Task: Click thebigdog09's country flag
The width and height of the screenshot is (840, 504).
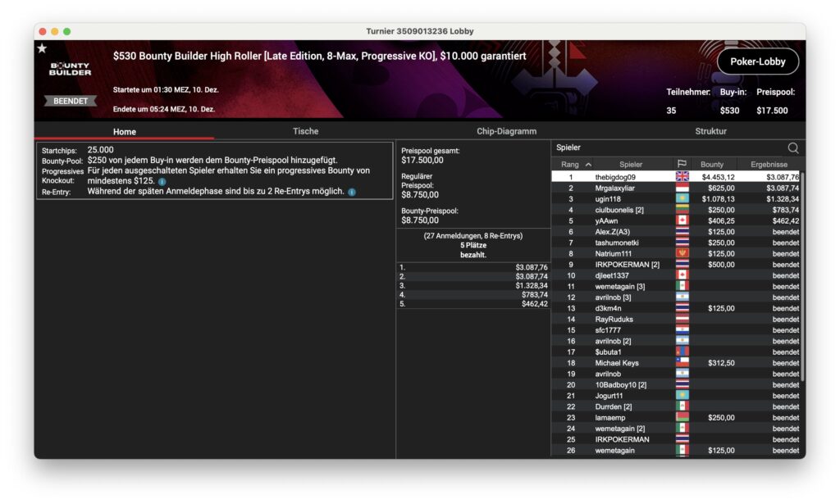Action: (682, 176)
